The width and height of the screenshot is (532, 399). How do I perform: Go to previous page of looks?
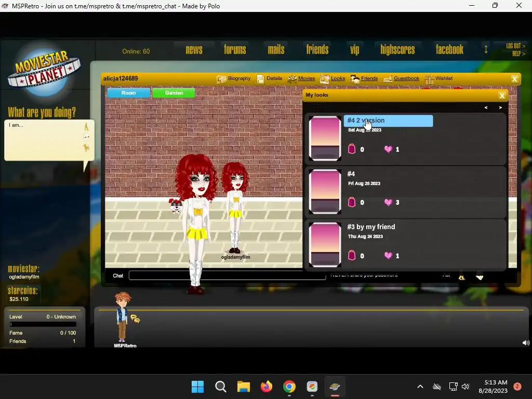[x=486, y=108]
